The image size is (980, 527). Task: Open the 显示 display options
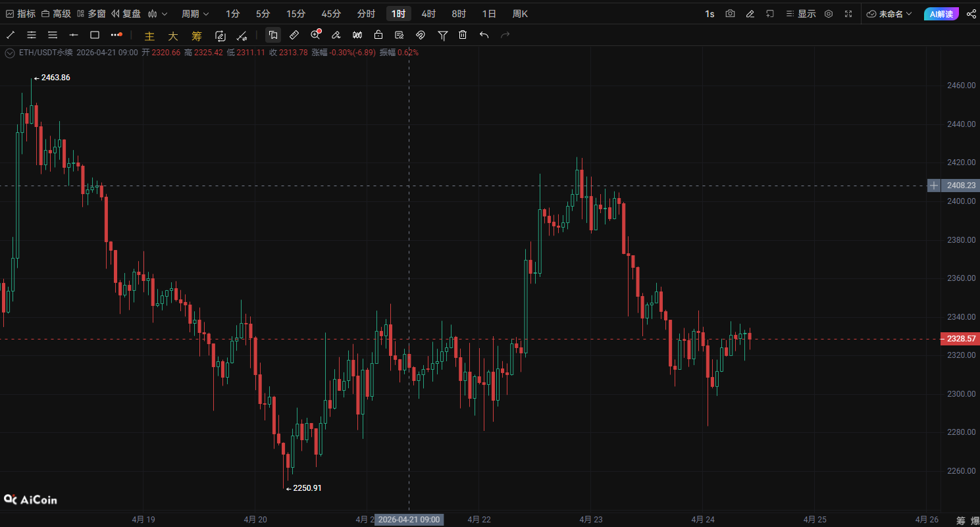click(801, 14)
